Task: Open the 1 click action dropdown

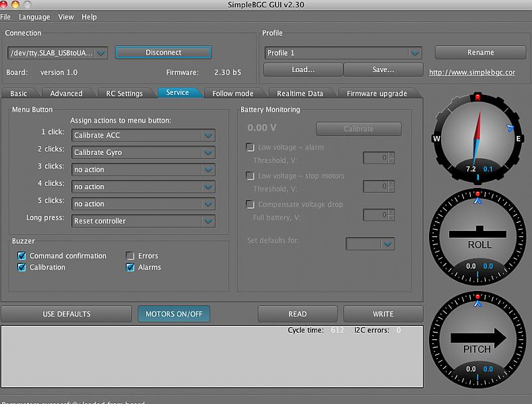Action: tap(143, 135)
